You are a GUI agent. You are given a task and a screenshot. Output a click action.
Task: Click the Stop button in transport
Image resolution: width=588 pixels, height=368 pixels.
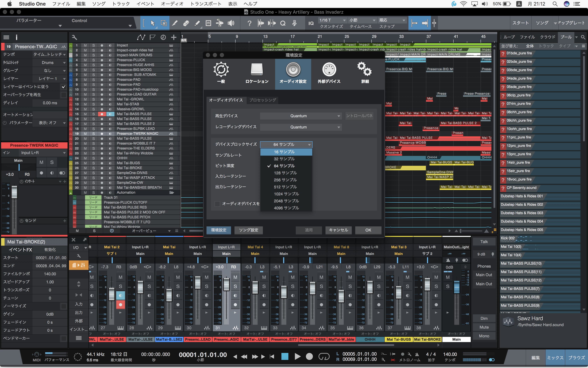click(285, 357)
